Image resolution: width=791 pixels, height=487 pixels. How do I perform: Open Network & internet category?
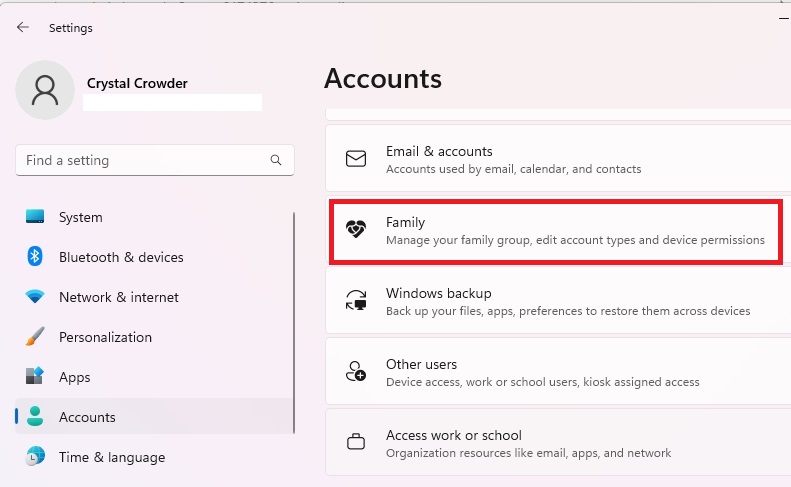coord(154,297)
